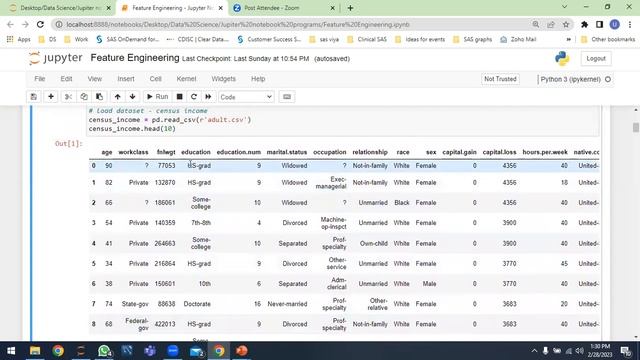640x360 pixels.
Task: Click kernel idle indicator circle
Action: (x=608, y=79)
